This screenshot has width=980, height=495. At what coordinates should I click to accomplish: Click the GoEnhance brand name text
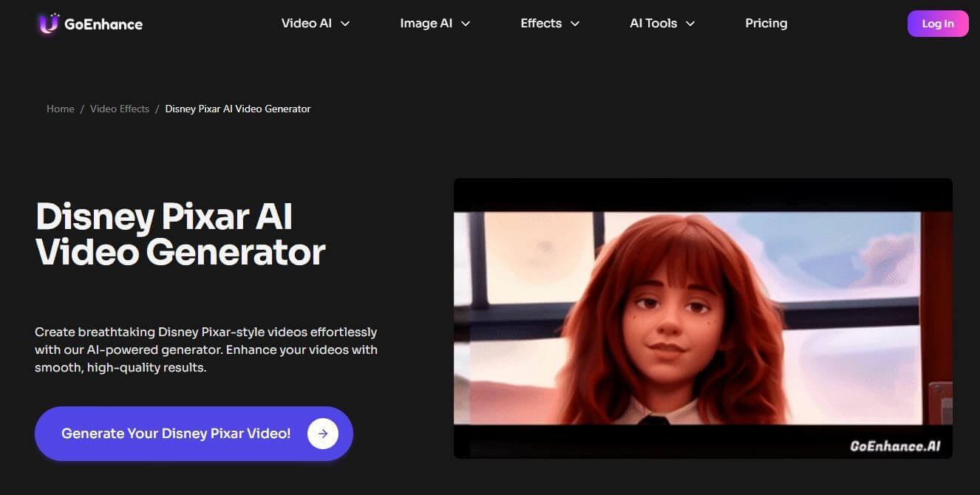point(103,24)
